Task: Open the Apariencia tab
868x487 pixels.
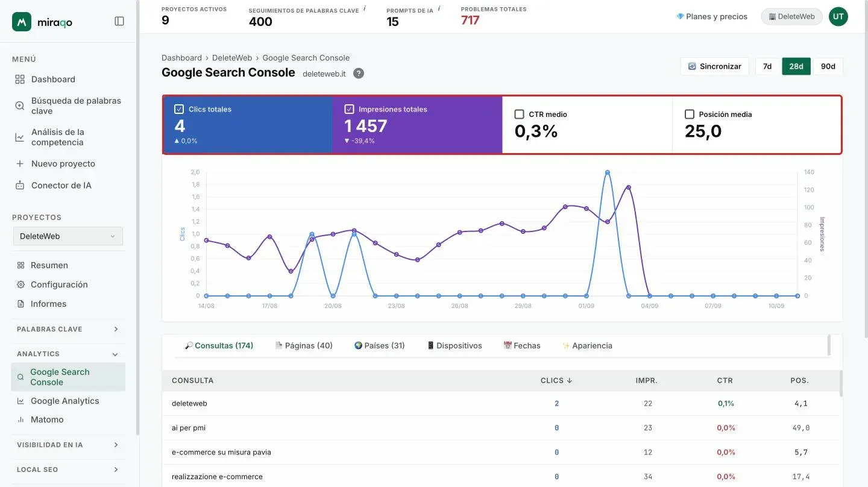Action: (x=587, y=346)
